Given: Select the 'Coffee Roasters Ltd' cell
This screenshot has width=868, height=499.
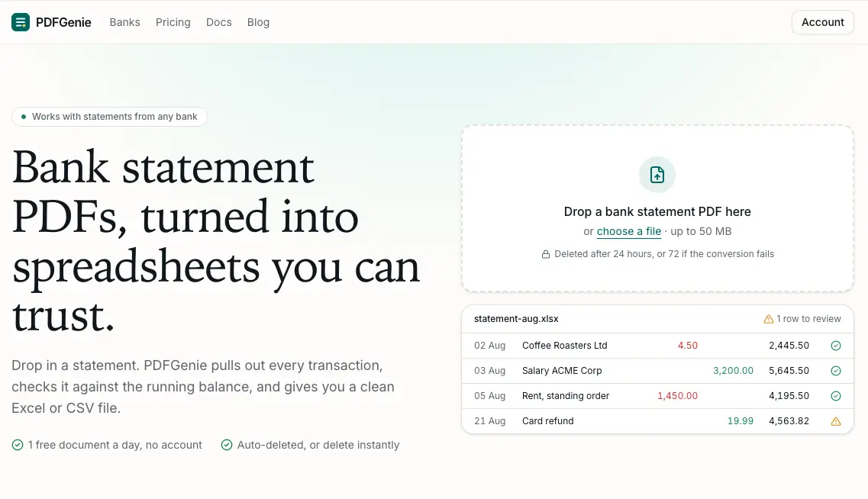Looking at the screenshot, I should point(565,346).
